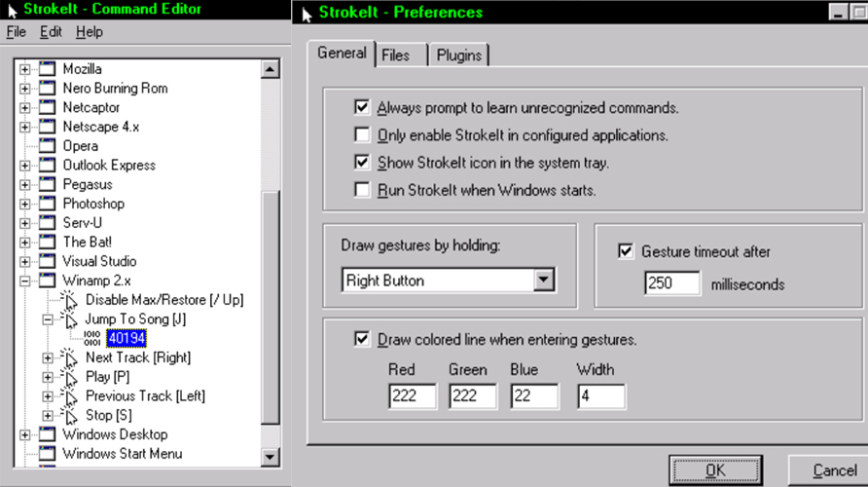Click the line Width input field
The height and width of the screenshot is (487, 868).
point(601,396)
